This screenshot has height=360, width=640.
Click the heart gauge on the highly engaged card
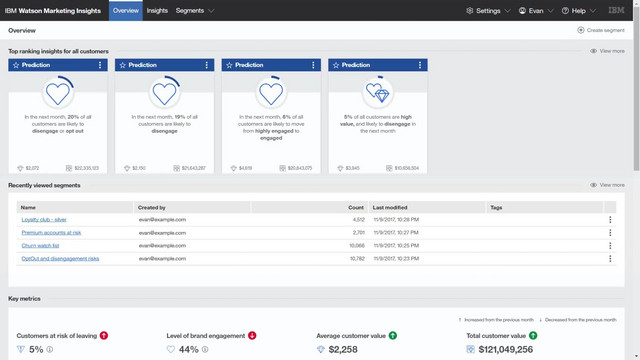271,93
